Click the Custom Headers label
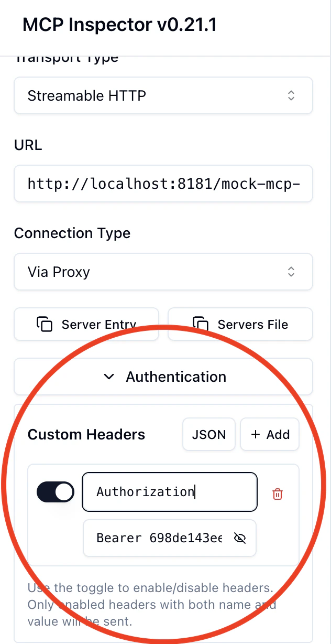 click(x=86, y=434)
